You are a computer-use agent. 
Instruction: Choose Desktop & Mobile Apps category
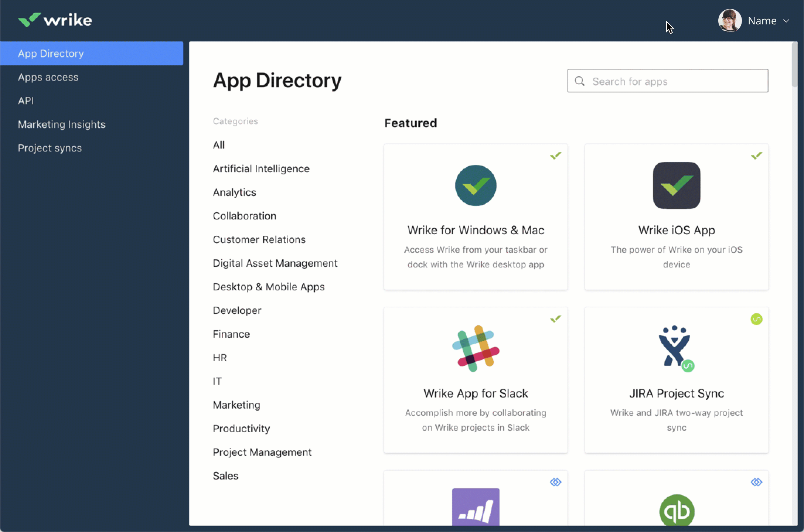point(269,287)
